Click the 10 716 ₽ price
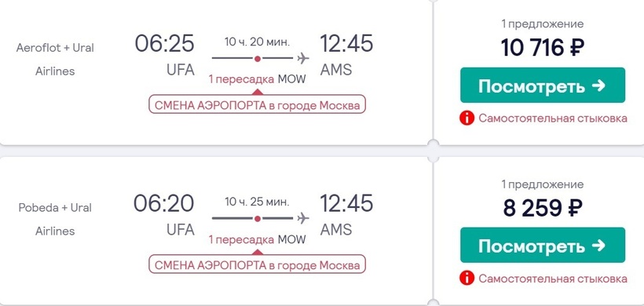 tap(543, 48)
